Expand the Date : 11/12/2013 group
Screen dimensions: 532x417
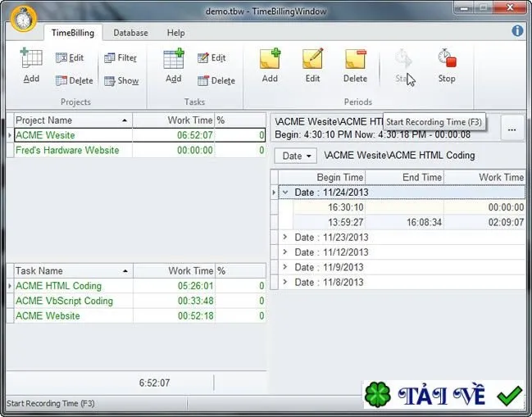pyautogui.click(x=285, y=252)
